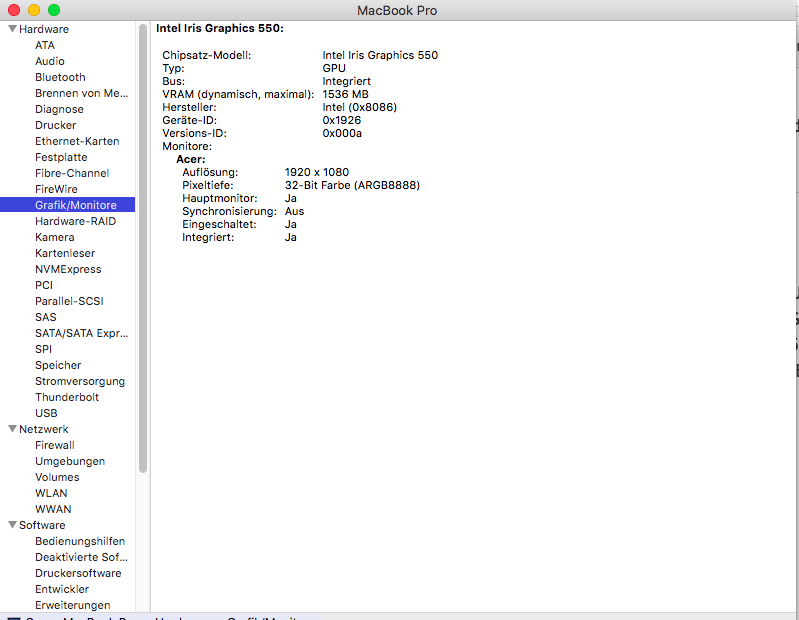Select Druckersoftware under Software
The width and height of the screenshot is (799, 620).
(x=78, y=573)
